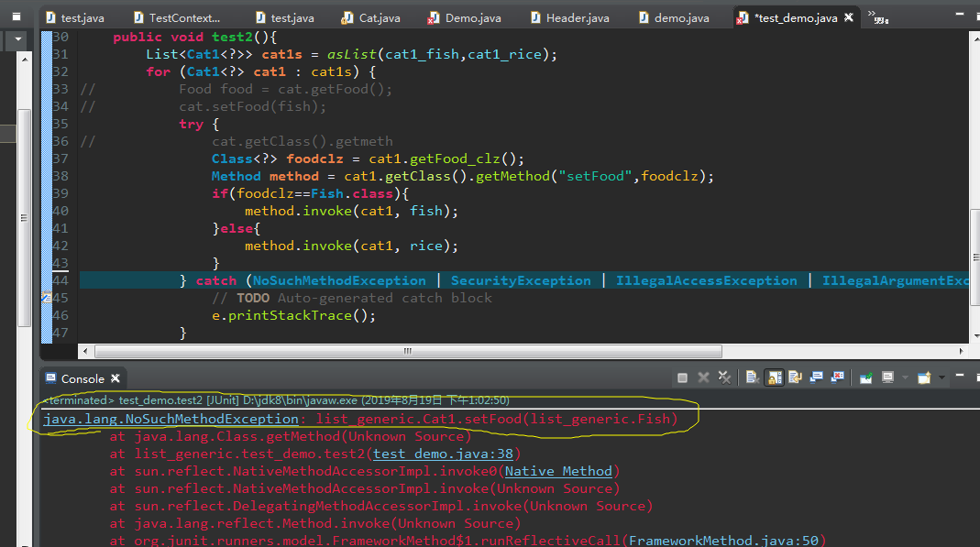This screenshot has width=980, height=547.
Task: Show the hidden editor tabs overflow list
Action: click(x=878, y=16)
